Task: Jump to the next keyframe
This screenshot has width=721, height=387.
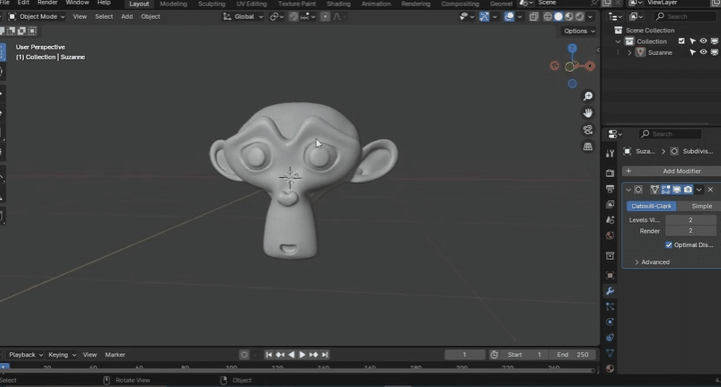Action: pos(314,354)
